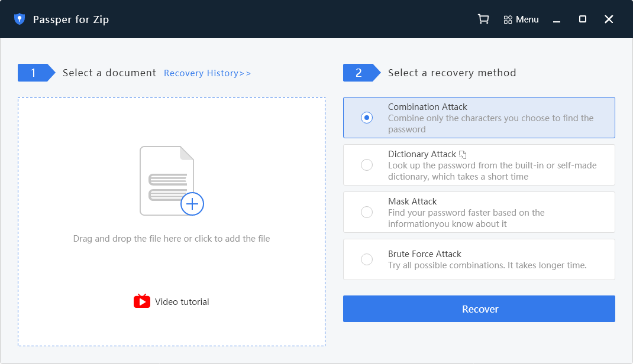Click the blue step 2 arrow banner
Viewport: 633px width, 364px height.
click(362, 73)
